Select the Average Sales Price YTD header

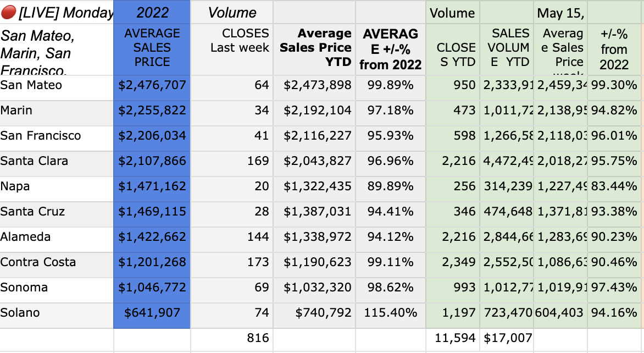coord(314,49)
